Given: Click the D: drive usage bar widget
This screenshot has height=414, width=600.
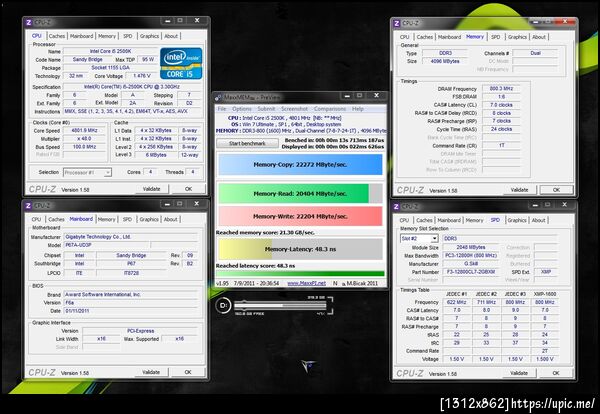Looking at the screenshot, I should (x=280, y=305).
